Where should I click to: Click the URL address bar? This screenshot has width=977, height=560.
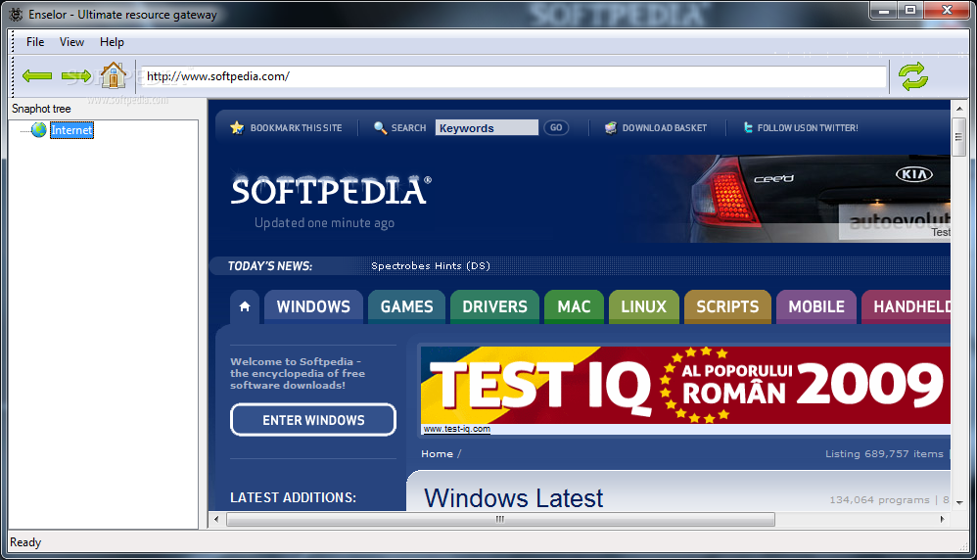(513, 76)
